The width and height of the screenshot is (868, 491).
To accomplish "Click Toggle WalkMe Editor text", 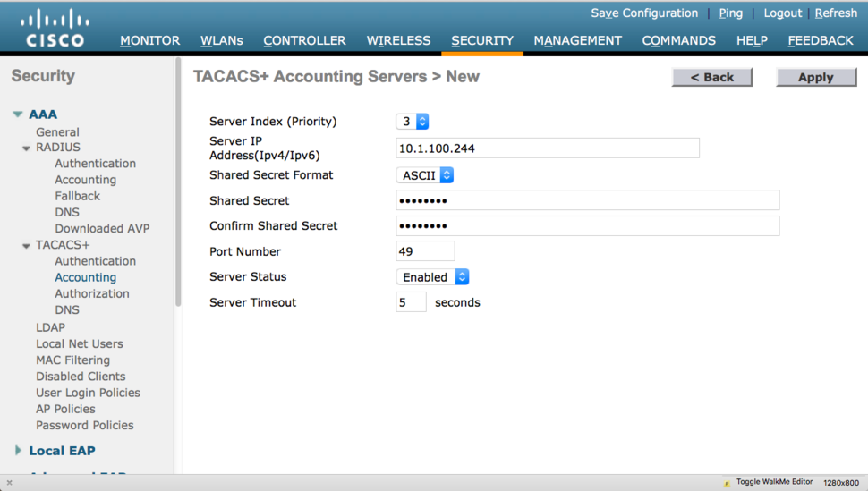I will click(x=774, y=482).
